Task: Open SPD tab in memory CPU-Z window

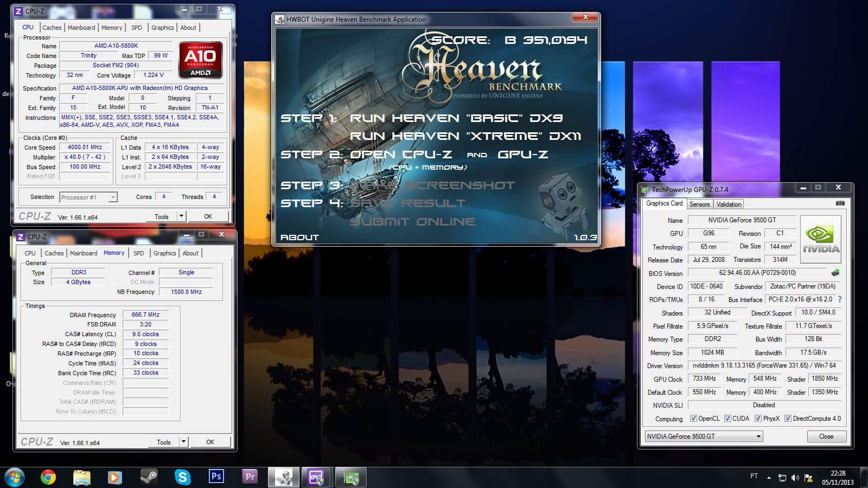Action: click(139, 253)
